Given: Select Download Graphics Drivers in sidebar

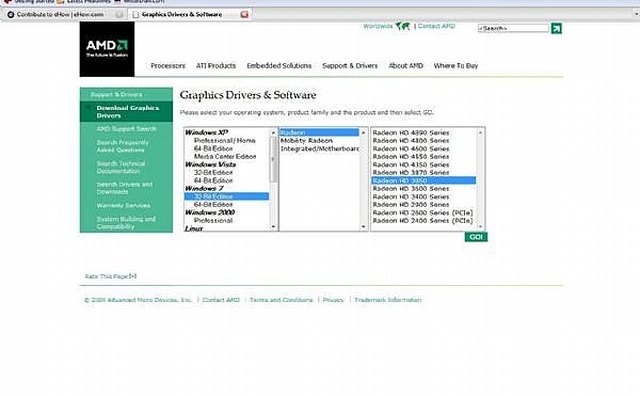Looking at the screenshot, I should pos(127,111).
